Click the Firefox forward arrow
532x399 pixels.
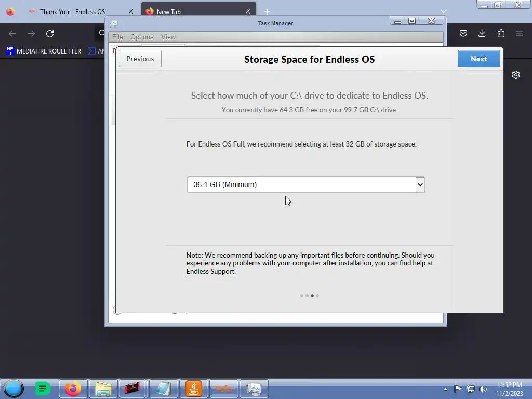point(31,34)
